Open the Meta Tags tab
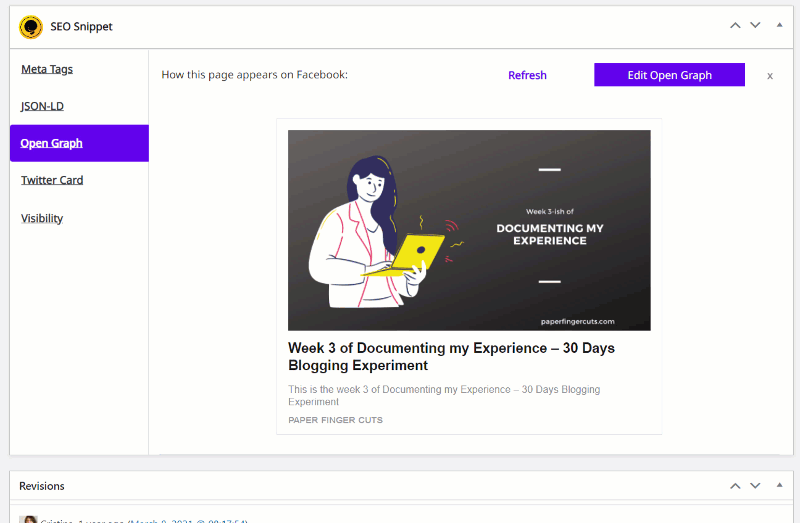800x523 pixels. pyautogui.click(x=47, y=69)
